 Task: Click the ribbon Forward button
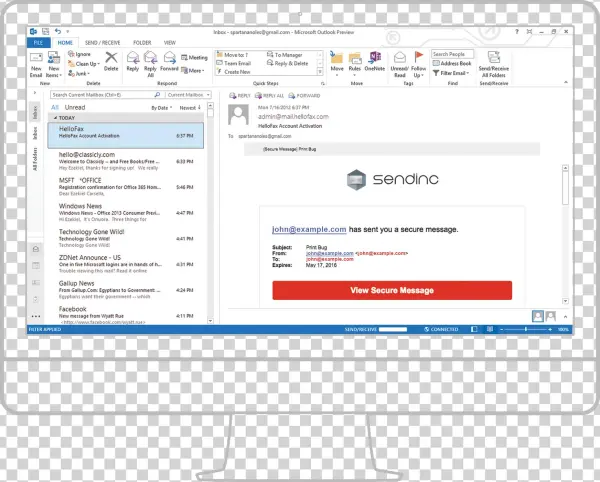click(x=169, y=62)
